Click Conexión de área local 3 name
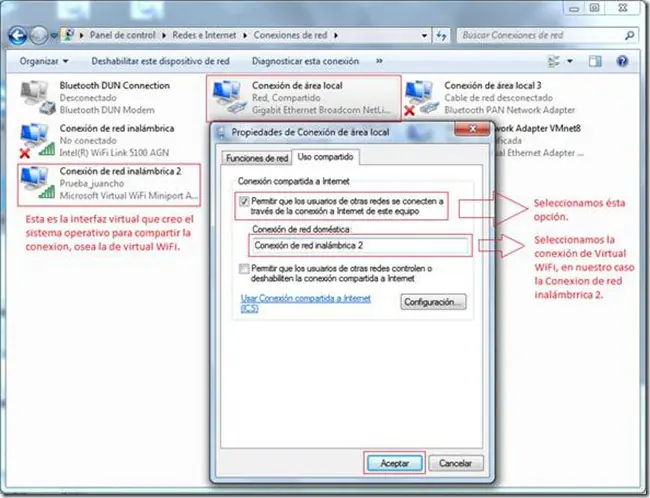Screen dimensions: 650x498 492,85
